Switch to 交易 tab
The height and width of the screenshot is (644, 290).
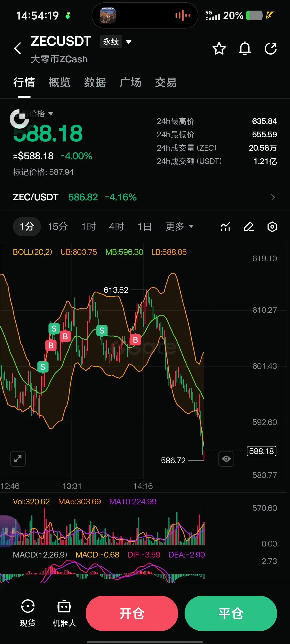coord(166,83)
